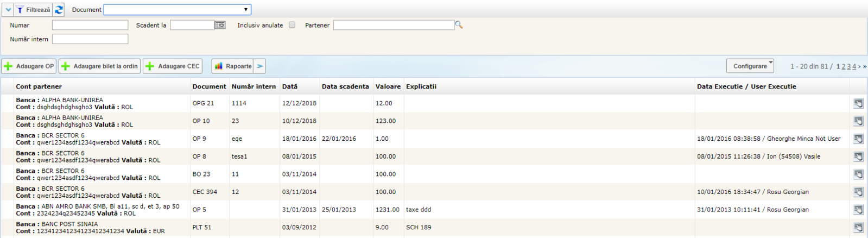
Task: Click the Partener search magnifier icon
Action: click(x=459, y=25)
